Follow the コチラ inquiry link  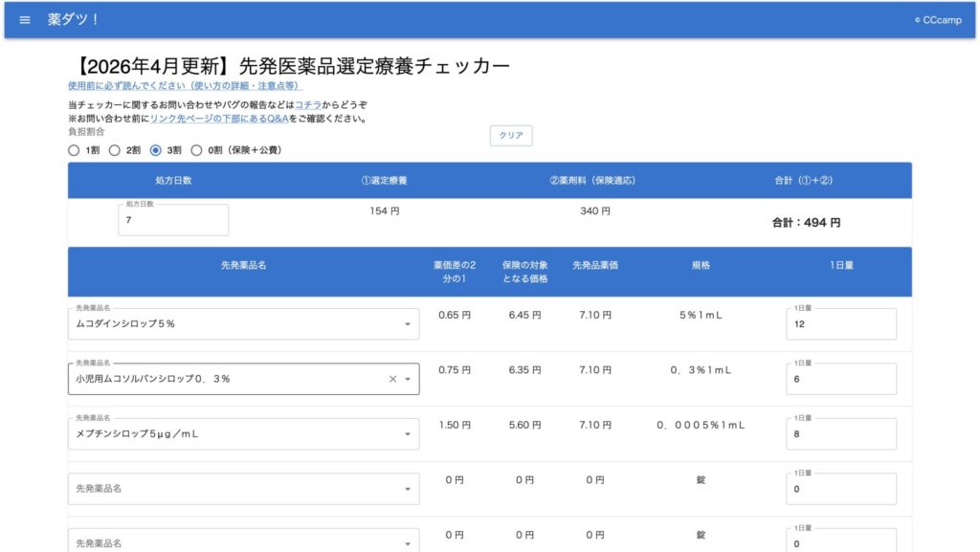tap(308, 104)
